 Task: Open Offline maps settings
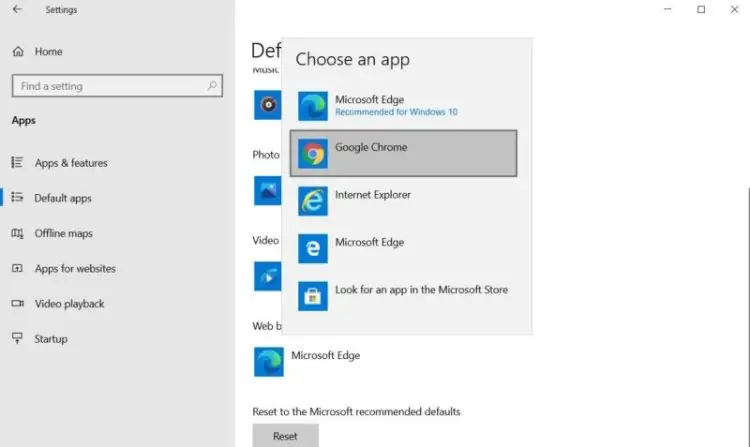pos(64,233)
